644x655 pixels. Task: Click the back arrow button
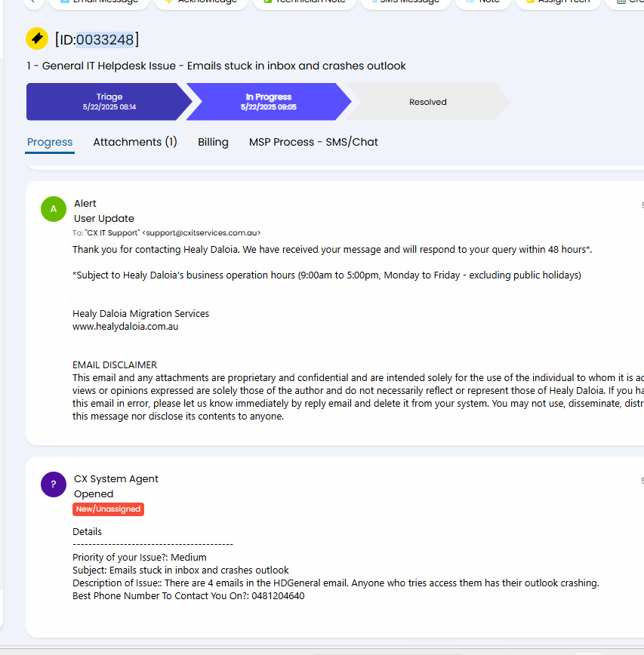(x=33, y=2)
